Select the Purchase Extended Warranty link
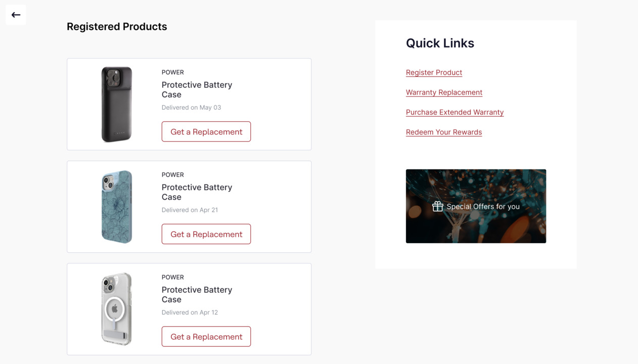 (x=454, y=112)
